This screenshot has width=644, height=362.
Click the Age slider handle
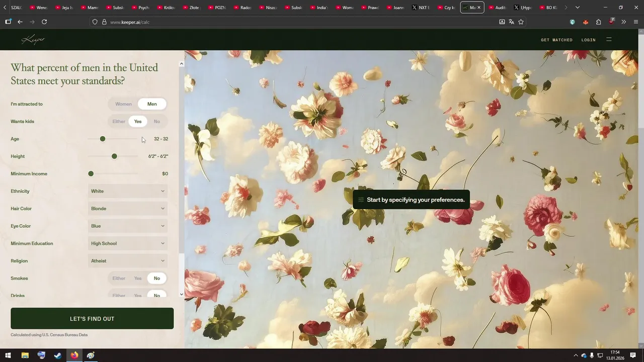coord(103,139)
